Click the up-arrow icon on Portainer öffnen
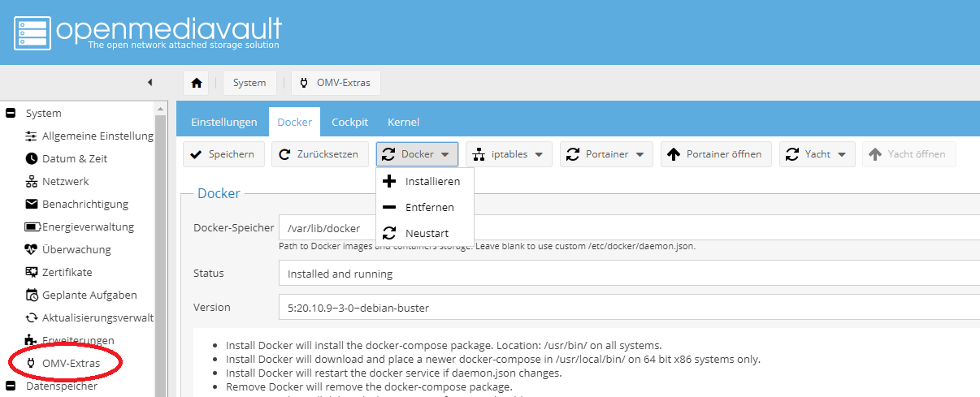Image resolution: width=980 pixels, height=397 pixels. point(674,154)
